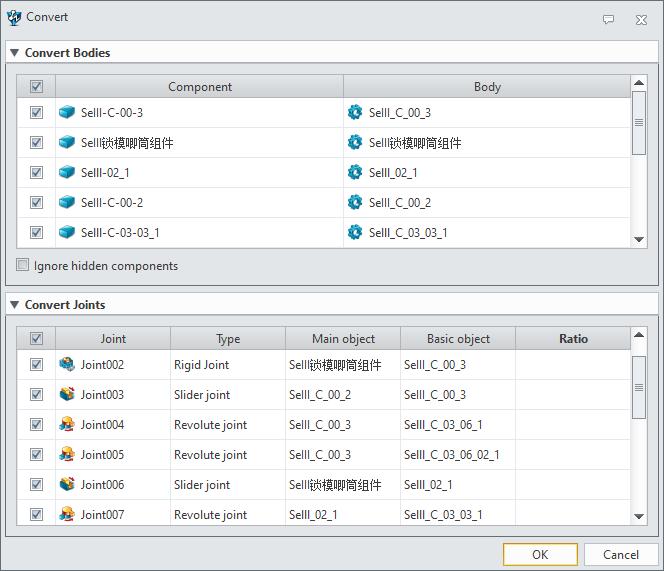Click the revolute joint icon of Joint004
664x571 pixels.
(67, 425)
